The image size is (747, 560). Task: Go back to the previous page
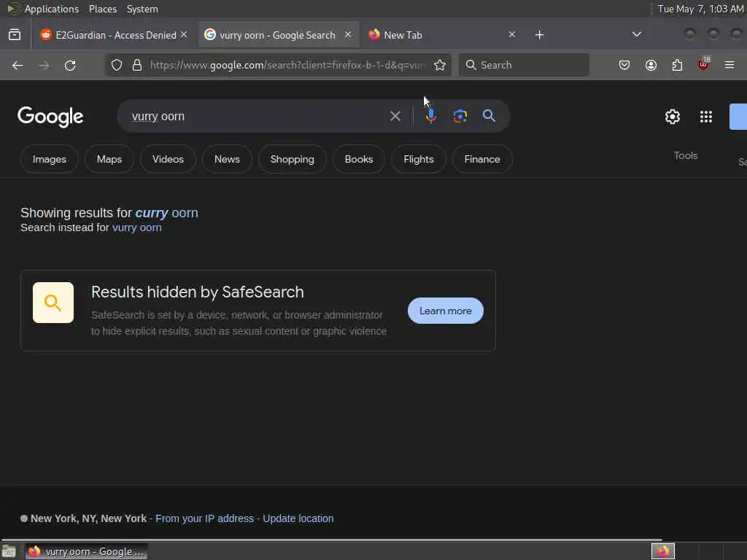tap(18, 65)
